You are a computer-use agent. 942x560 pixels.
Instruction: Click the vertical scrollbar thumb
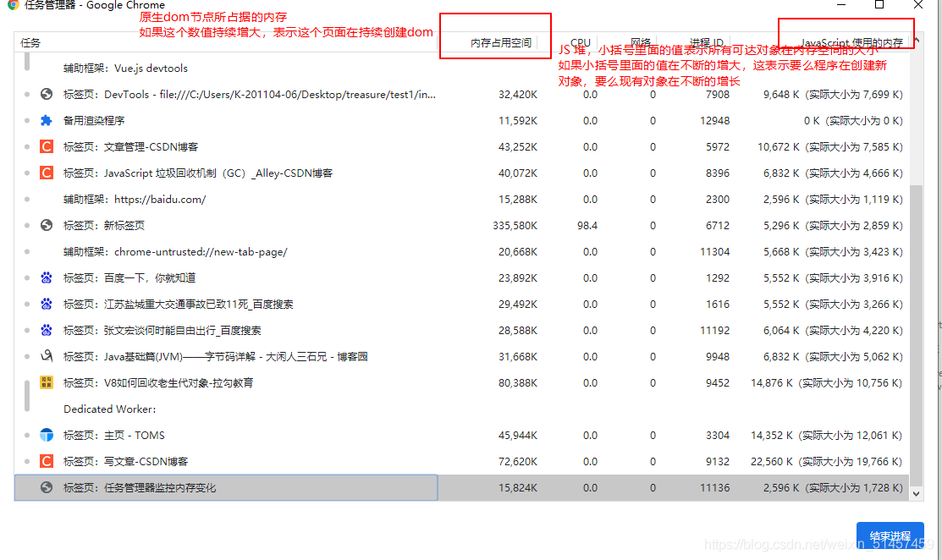pos(916,335)
